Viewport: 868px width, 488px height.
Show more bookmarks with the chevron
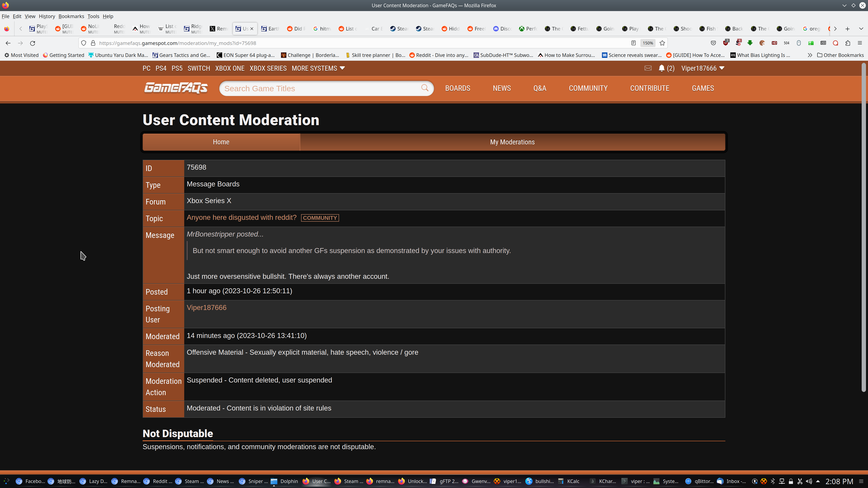810,55
